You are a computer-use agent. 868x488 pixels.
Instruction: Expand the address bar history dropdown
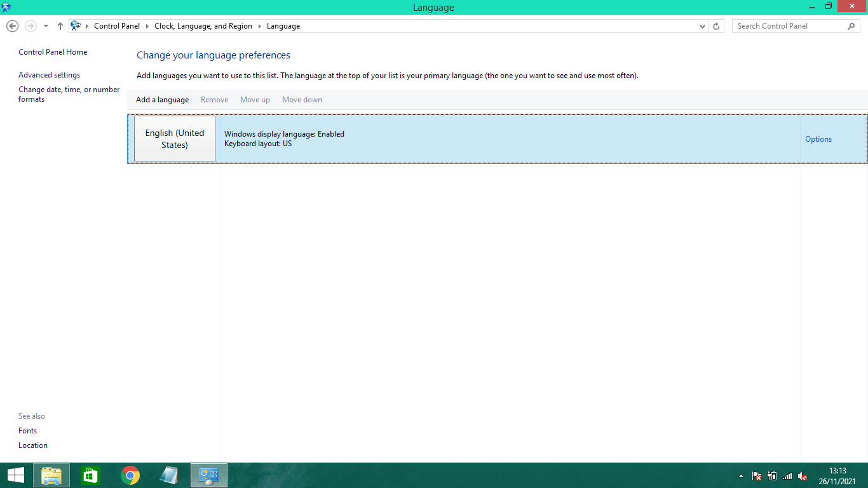tap(702, 26)
